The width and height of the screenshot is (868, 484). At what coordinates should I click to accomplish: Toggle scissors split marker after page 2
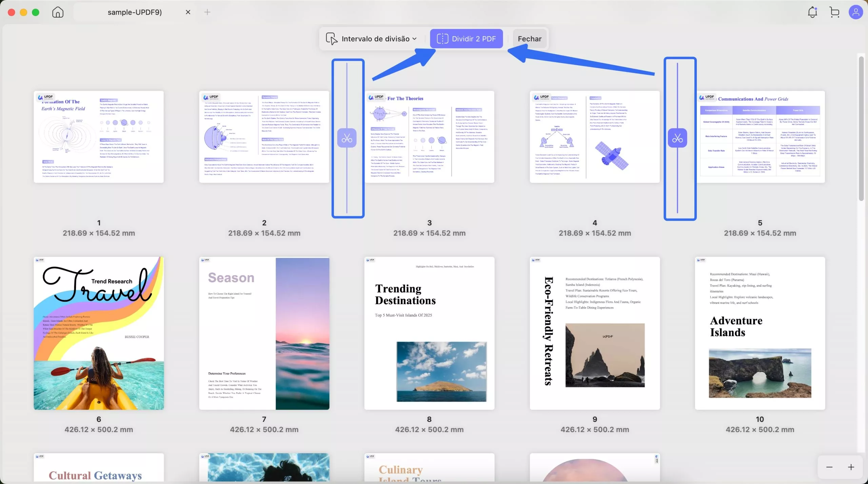click(347, 138)
